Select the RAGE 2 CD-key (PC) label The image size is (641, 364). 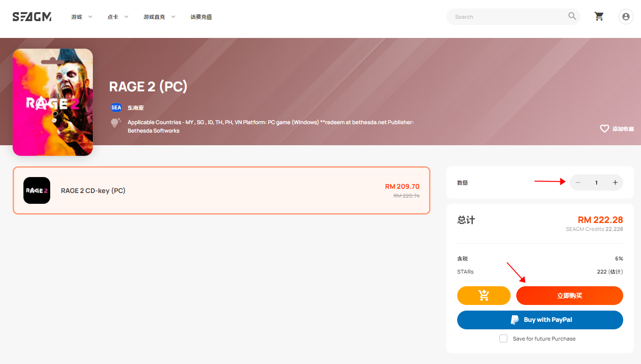[x=93, y=191]
